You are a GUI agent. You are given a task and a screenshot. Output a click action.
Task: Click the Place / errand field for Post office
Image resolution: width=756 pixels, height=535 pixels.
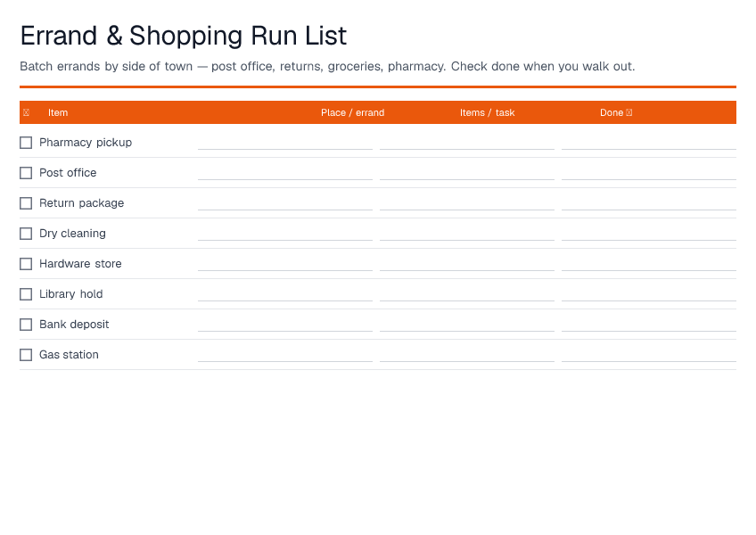[285, 173]
